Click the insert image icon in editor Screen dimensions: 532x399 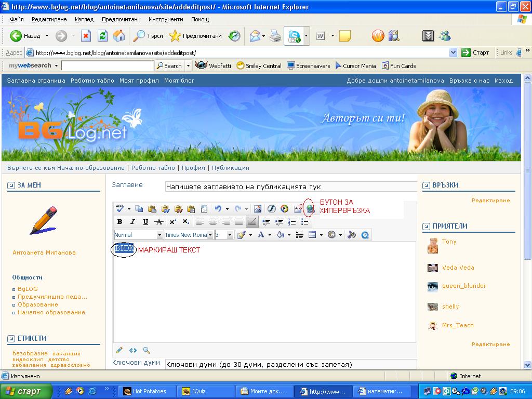click(x=258, y=209)
